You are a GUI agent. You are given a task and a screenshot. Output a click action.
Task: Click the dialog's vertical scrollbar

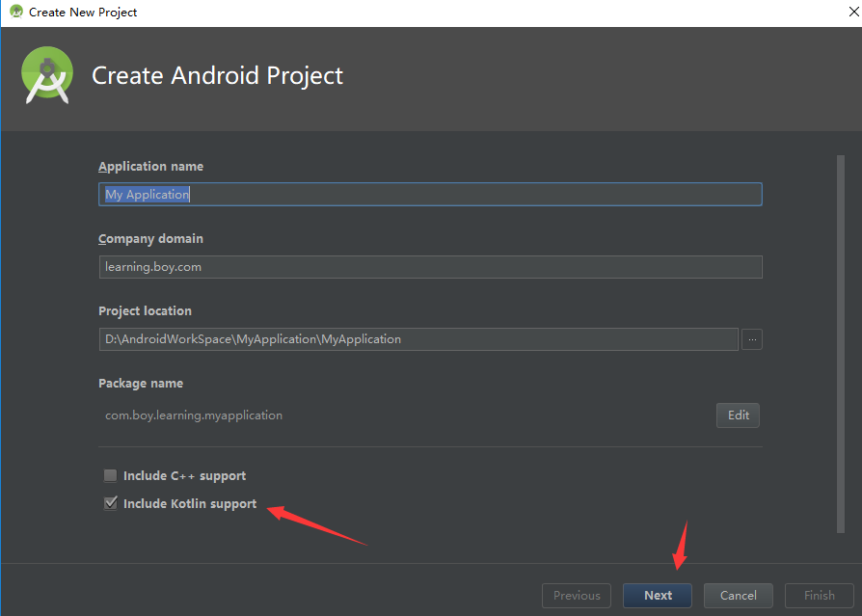point(841,344)
